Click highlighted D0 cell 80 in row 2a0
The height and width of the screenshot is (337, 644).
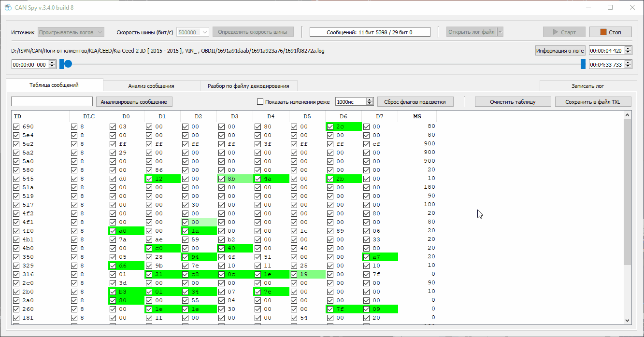126,300
